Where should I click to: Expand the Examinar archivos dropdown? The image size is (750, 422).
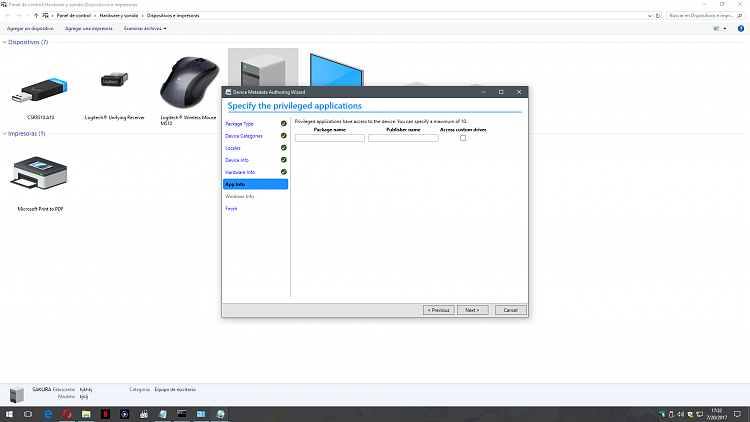coord(145,29)
